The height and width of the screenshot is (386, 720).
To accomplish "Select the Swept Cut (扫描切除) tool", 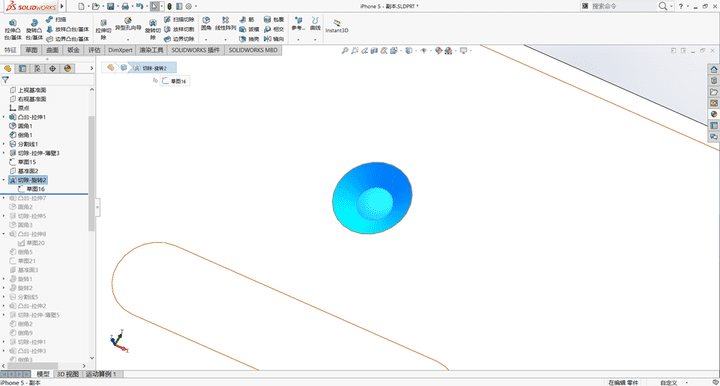I will (x=179, y=19).
